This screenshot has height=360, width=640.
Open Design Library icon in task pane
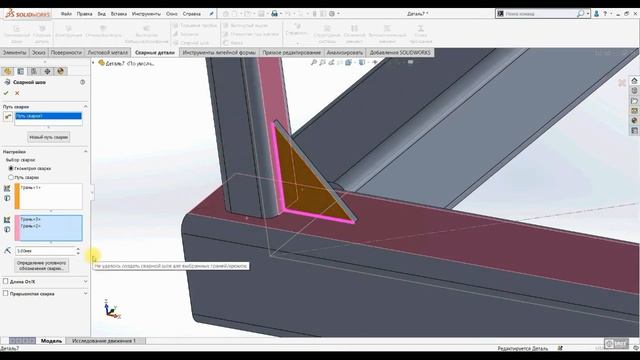pos(634,91)
